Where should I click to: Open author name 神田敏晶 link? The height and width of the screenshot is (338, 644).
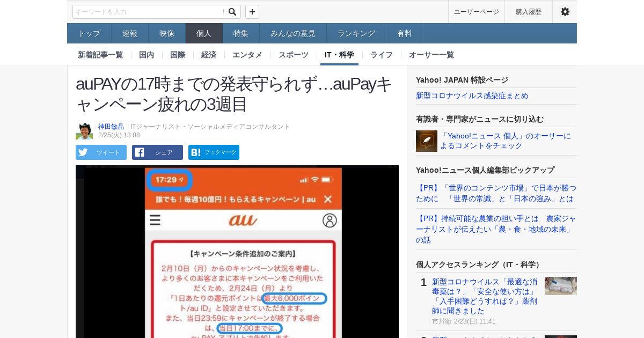[x=111, y=127]
